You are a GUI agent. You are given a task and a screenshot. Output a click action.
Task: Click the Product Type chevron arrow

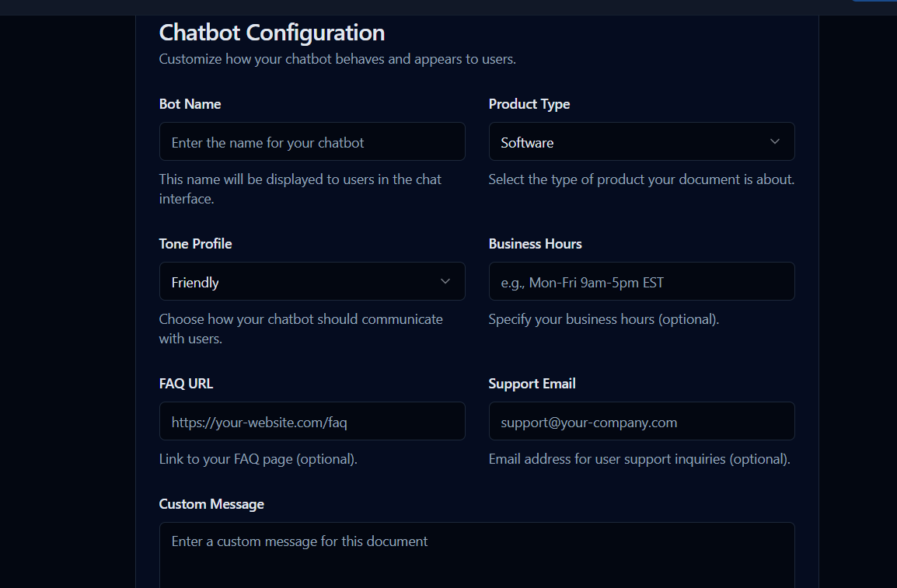(774, 141)
